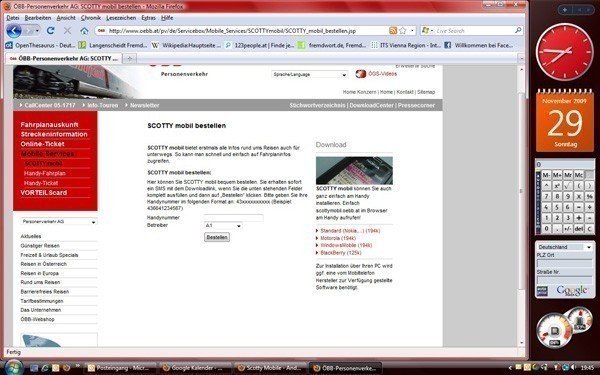Open a new tab with plus button
This screenshot has height=375, width=600.
(x=129, y=59)
